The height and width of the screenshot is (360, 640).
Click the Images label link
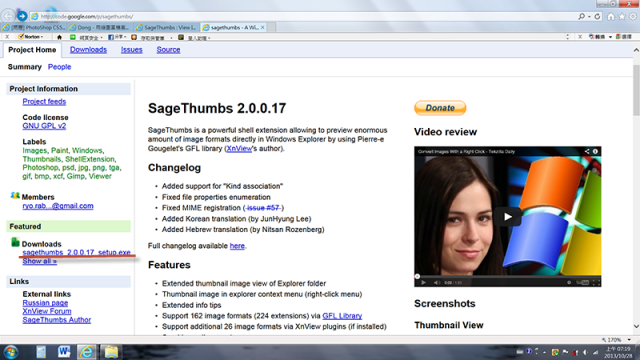coord(35,151)
